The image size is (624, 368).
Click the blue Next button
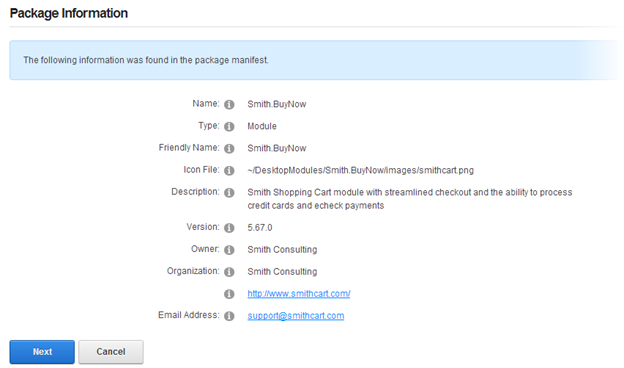[42, 352]
